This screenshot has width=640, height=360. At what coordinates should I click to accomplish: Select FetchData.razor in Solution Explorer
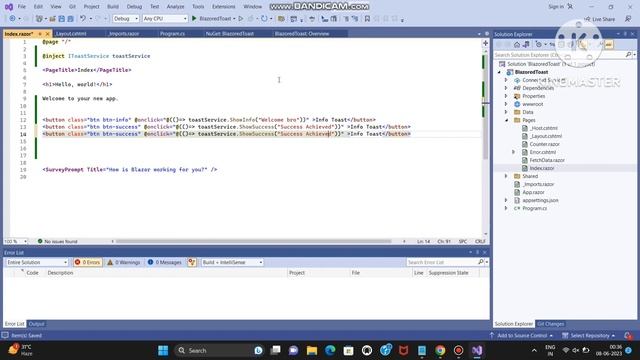click(547, 160)
